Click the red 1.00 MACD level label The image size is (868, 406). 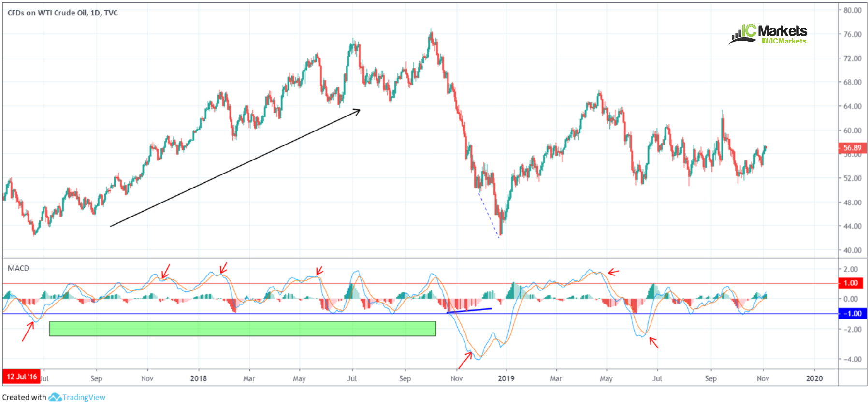pos(851,283)
